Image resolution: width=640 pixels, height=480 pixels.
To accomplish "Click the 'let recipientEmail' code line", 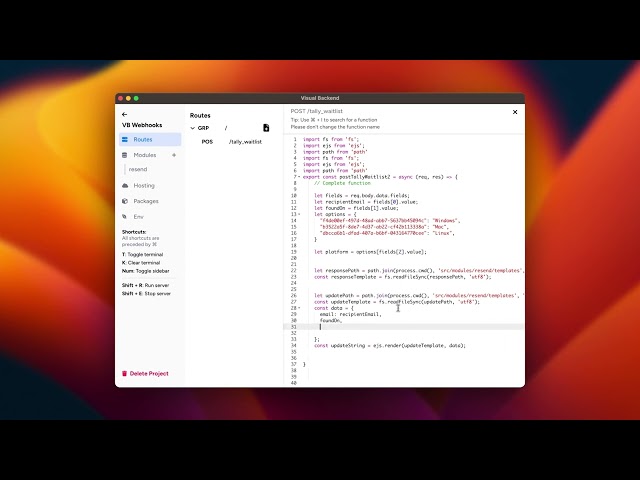I will (366, 202).
